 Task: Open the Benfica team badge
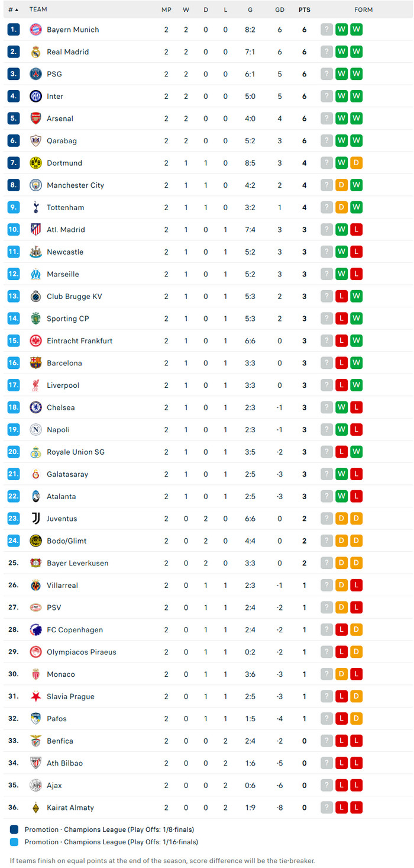[35, 741]
